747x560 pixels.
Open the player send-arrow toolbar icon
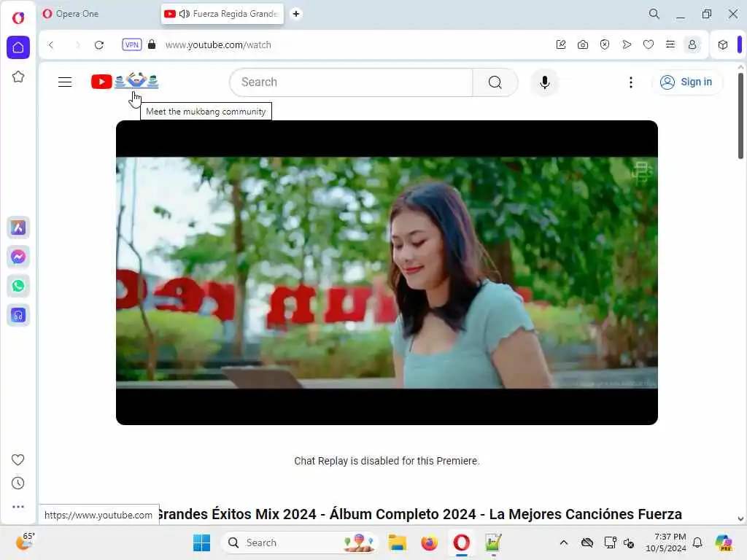tap(627, 44)
